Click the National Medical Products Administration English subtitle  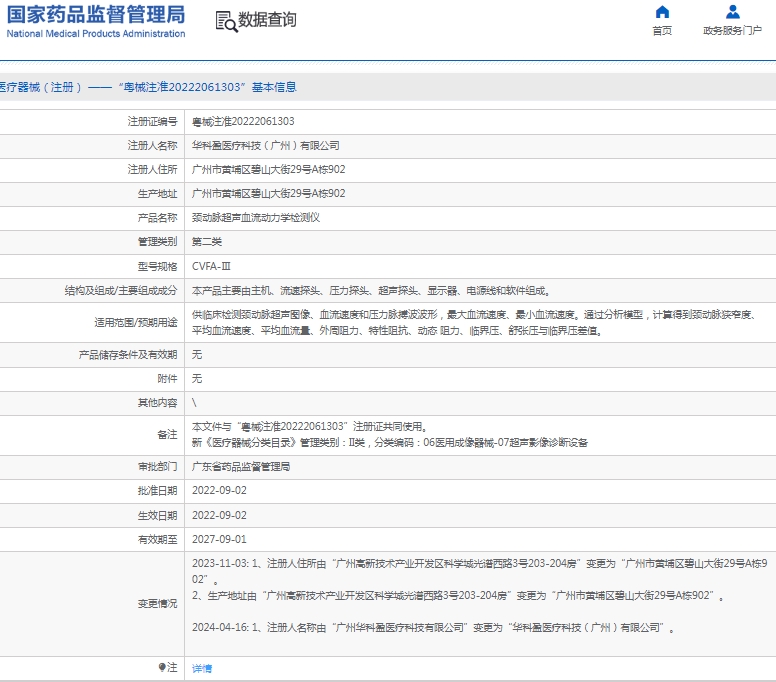tap(96, 34)
